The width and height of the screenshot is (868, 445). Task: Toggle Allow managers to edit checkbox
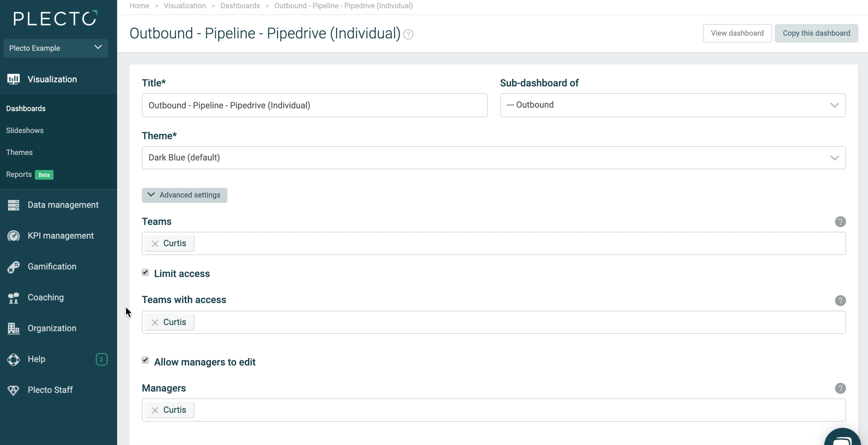click(145, 360)
